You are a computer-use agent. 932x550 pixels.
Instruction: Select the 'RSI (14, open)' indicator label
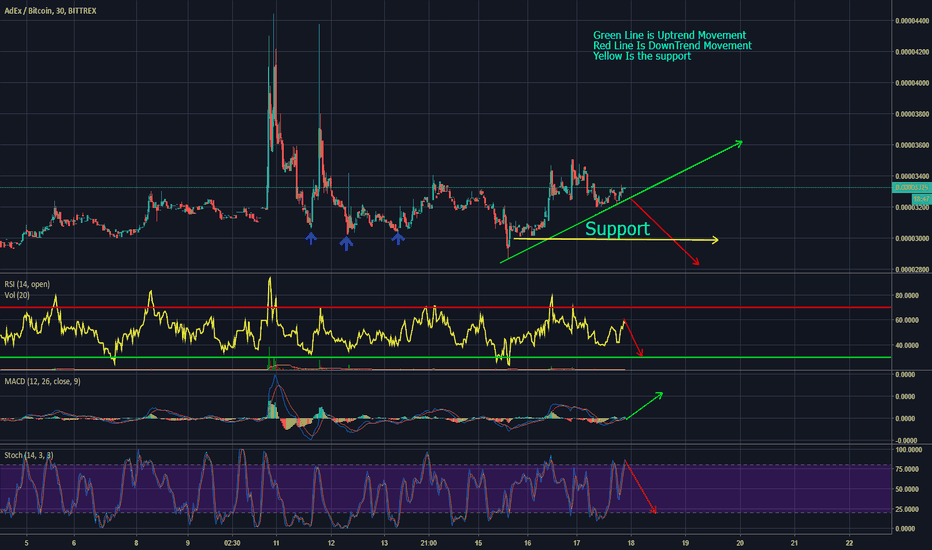click(27, 284)
